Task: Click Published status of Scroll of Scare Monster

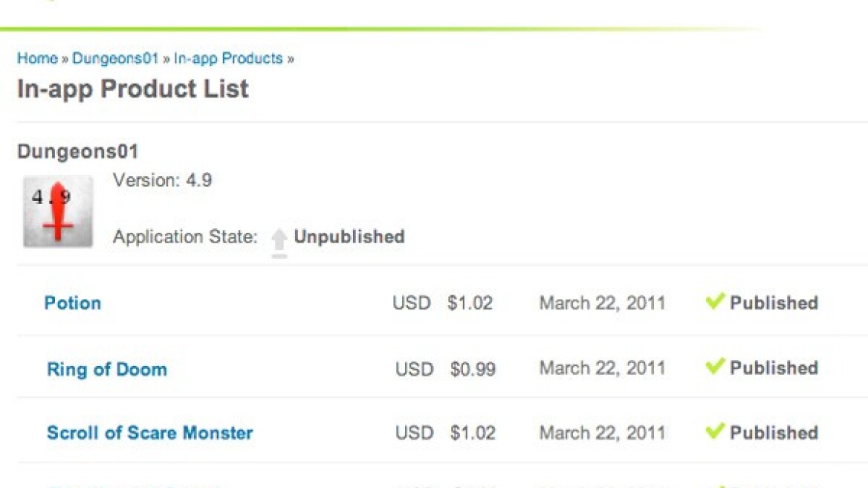Action: point(774,433)
